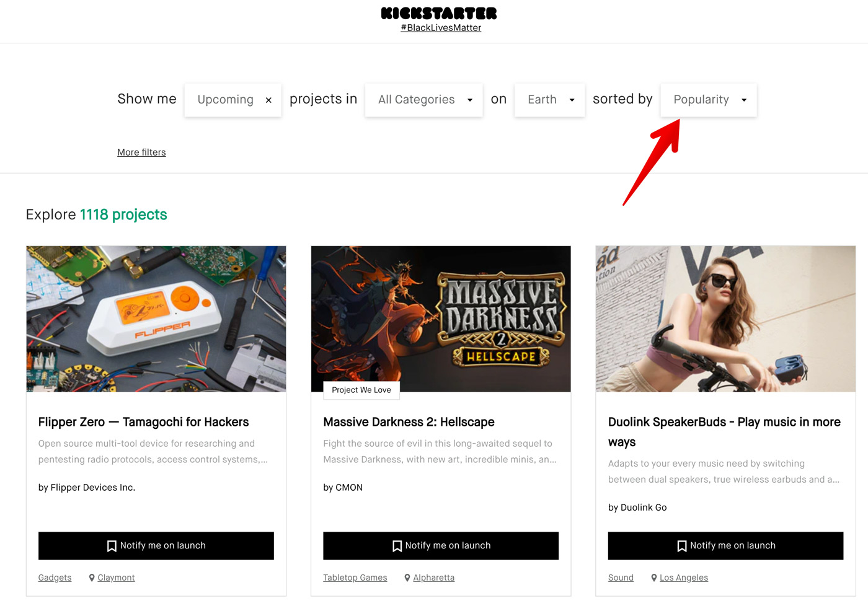The image size is (868, 611).
Task: Click the Flipper Zero description starting 'Open source multi-tool'
Action: click(x=153, y=452)
